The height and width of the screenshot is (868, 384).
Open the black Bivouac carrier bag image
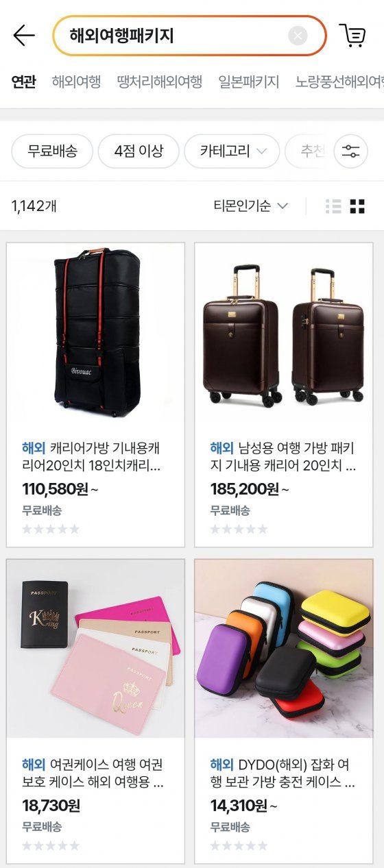[x=95, y=332]
